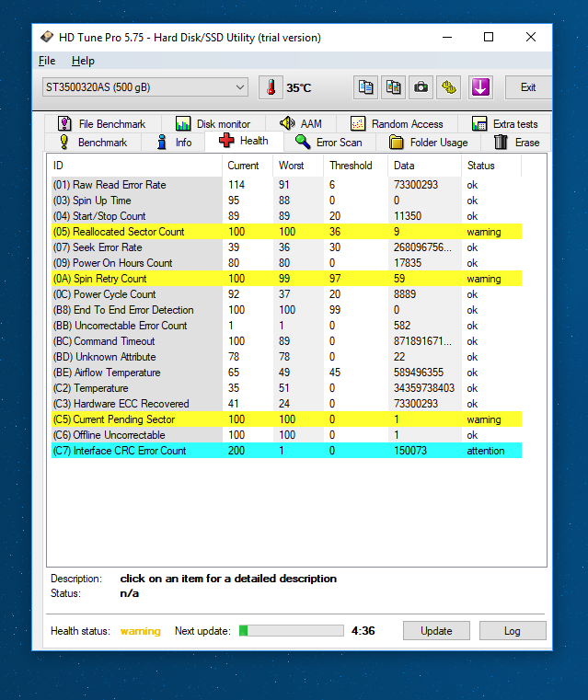This screenshot has height=700, width=588.
Task: Click the Next update progress bar
Action: [x=292, y=630]
